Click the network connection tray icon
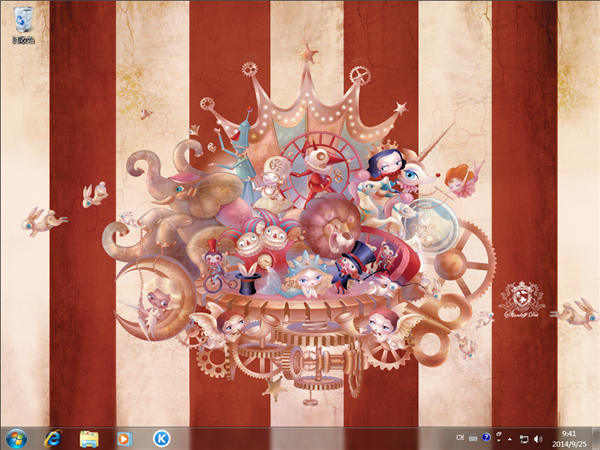 [x=523, y=438]
